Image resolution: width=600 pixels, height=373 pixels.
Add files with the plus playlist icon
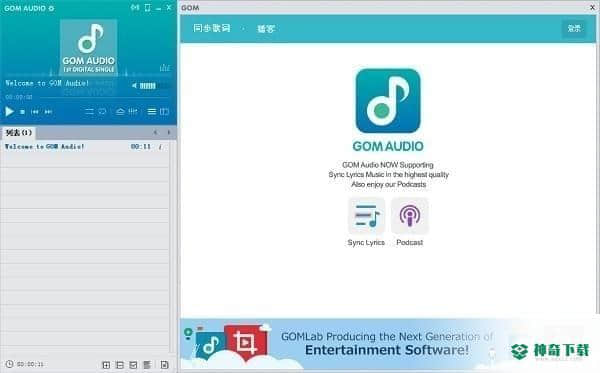(106, 365)
